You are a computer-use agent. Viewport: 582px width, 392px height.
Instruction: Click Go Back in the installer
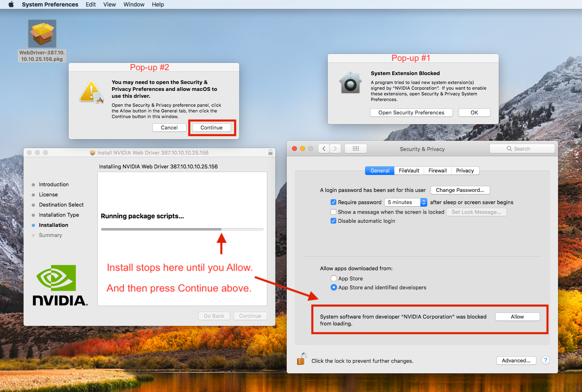pos(214,316)
